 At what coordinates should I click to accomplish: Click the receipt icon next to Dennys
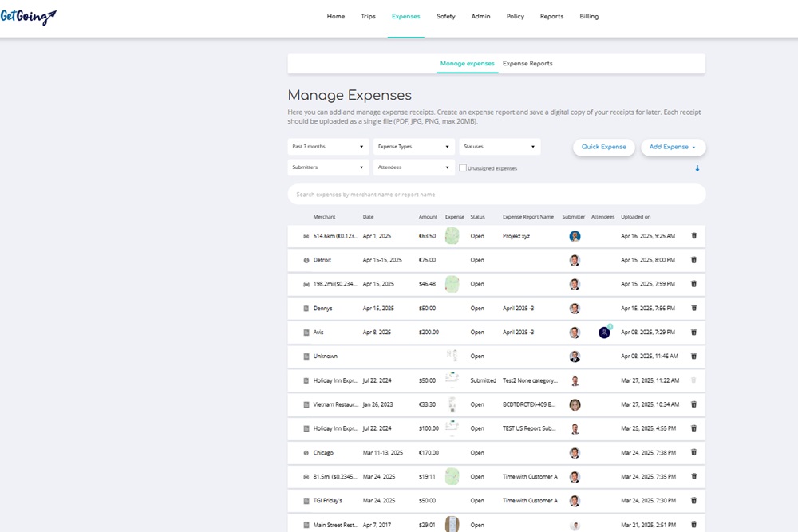[306, 308]
